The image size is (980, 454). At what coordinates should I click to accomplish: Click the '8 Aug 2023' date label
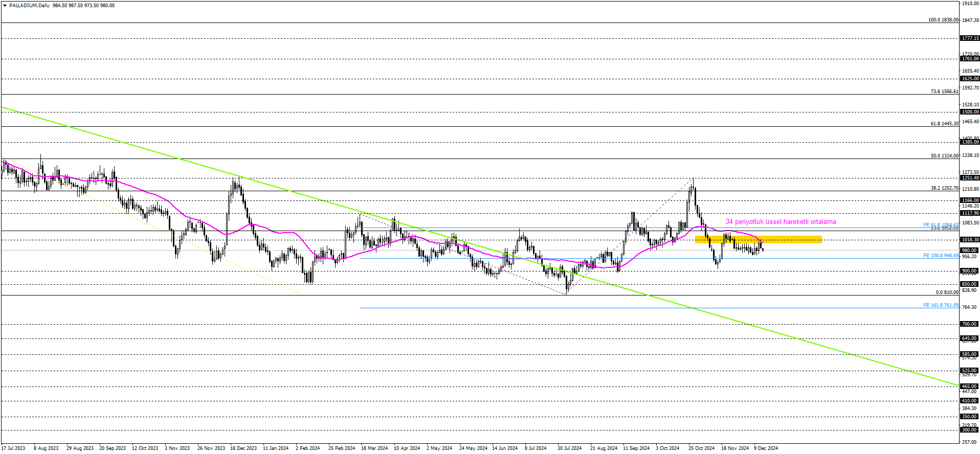point(46,448)
